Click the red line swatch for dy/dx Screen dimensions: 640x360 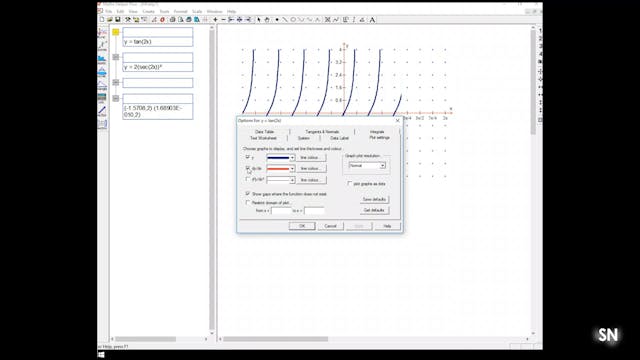[x=278, y=169]
